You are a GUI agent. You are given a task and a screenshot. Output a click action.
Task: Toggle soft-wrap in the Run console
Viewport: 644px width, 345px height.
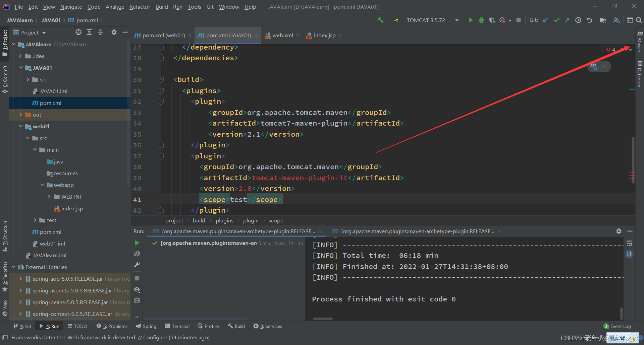point(629,243)
